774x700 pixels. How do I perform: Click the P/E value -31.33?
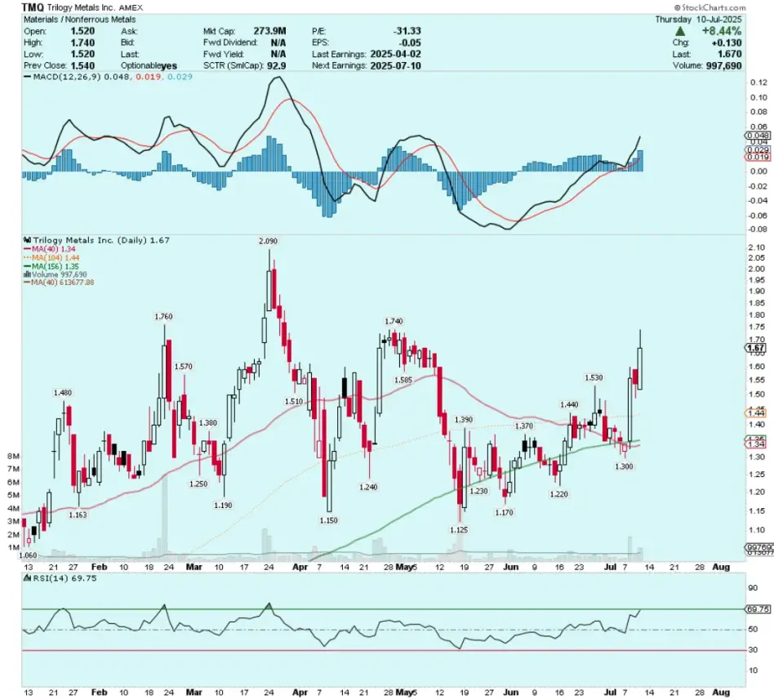click(x=407, y=30)
